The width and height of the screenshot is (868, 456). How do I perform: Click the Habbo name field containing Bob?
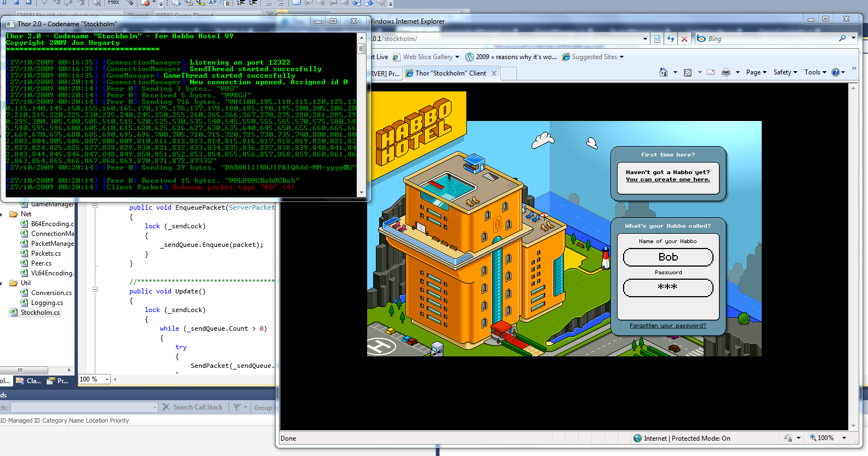(668, 257)
